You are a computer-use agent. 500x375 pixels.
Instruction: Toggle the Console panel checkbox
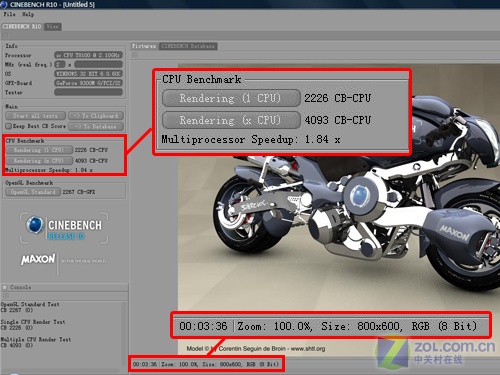click(5, 287)
